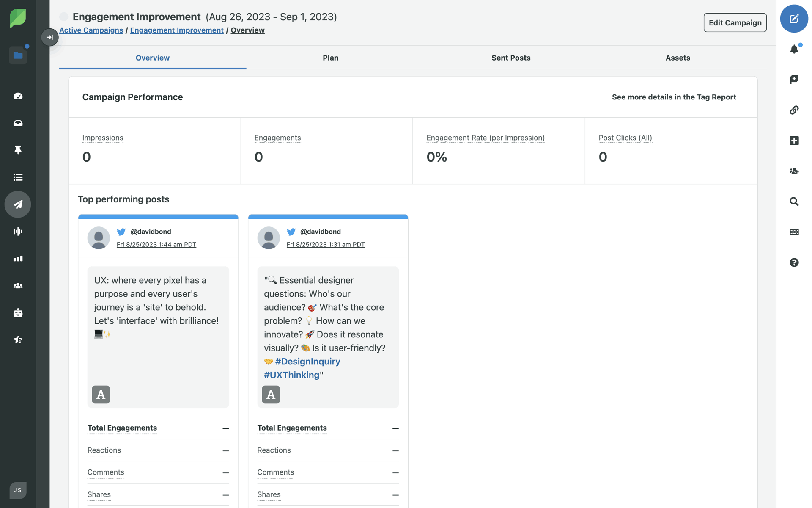812x508 pixels.
Task: Open the Smart Inbox tray icon
Action: coord(18,123)
